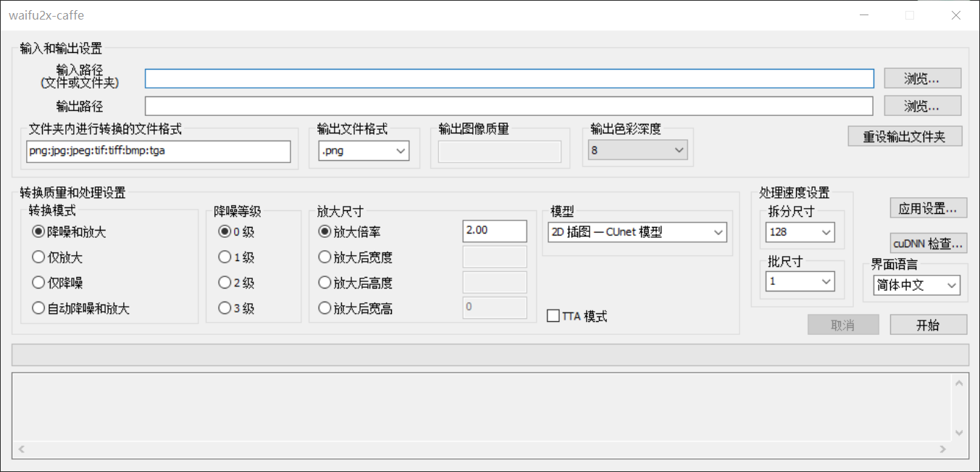Open the 界面语言 language dropdown
The height and width of the screenshot is (472, 980).
tap(916, 286)
